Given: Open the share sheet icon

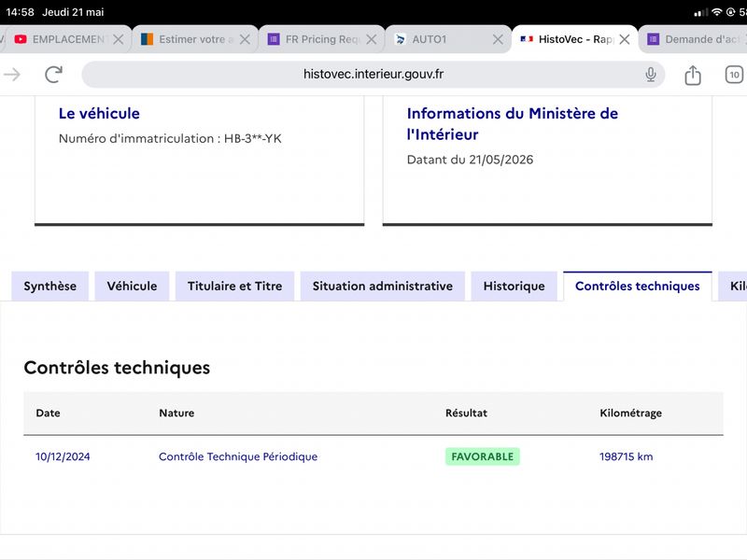Looking at the screenshot, I should click(x=693, y=75).
